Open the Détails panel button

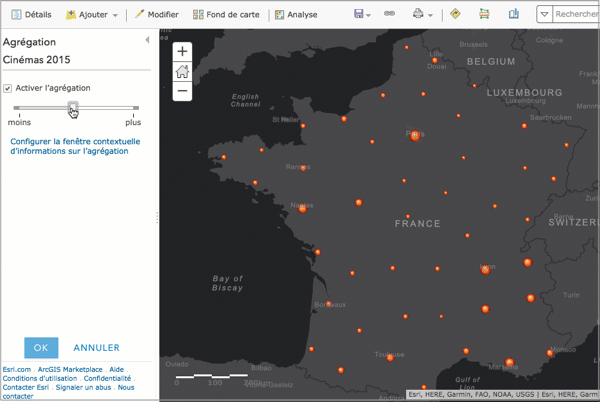pos(31,15)
